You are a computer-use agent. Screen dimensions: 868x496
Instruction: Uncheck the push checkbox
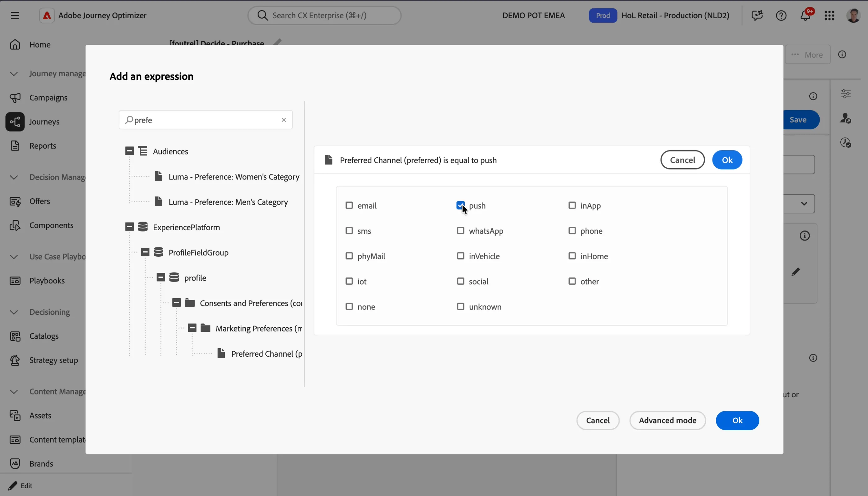pos(460,205)
